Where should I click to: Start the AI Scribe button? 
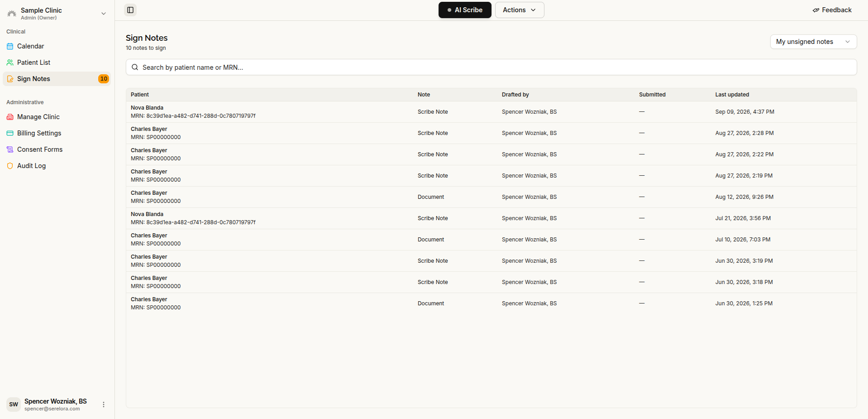(x=465, y=10)
